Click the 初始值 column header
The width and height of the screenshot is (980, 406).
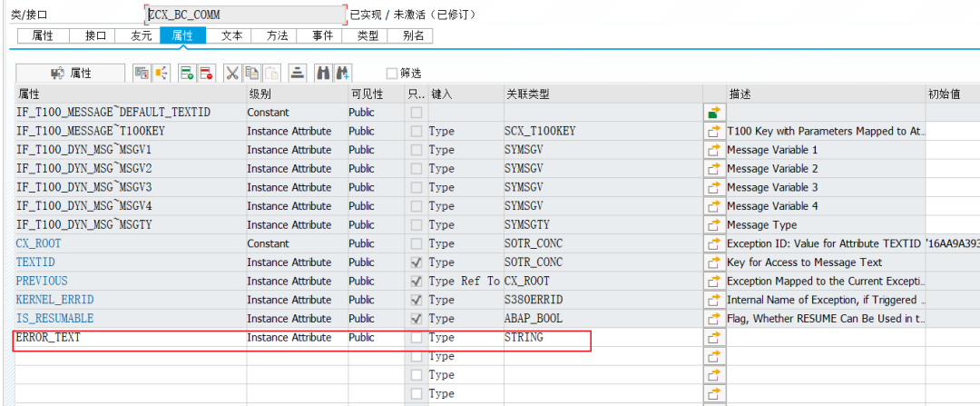pyautogui.click(x=953, y=94)
